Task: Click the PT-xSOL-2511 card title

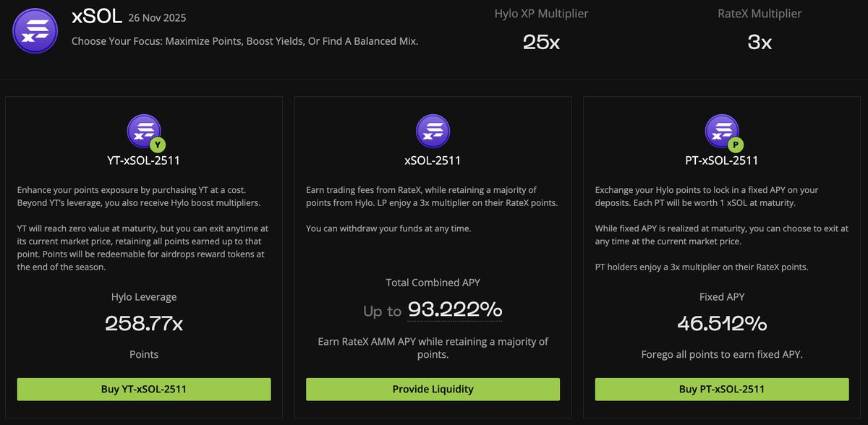Action: click(722, 160)
